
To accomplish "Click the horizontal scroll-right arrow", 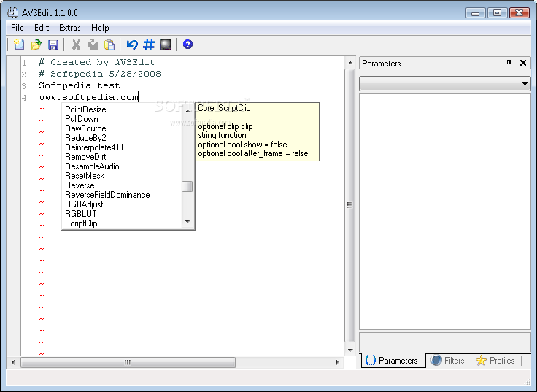I will tap(337, 362).
